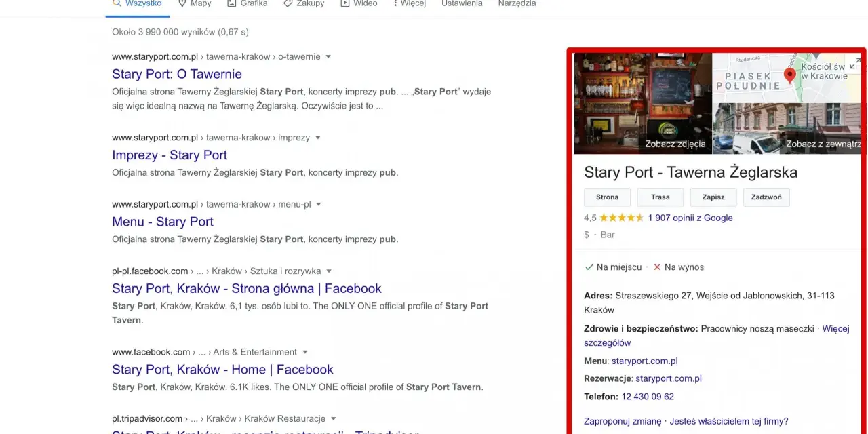Image resolution: width=868 pixels, height=434 pixels.
Task: Open Zobacz zdjęcia interior photo
Action: click(x=643, y=104)
